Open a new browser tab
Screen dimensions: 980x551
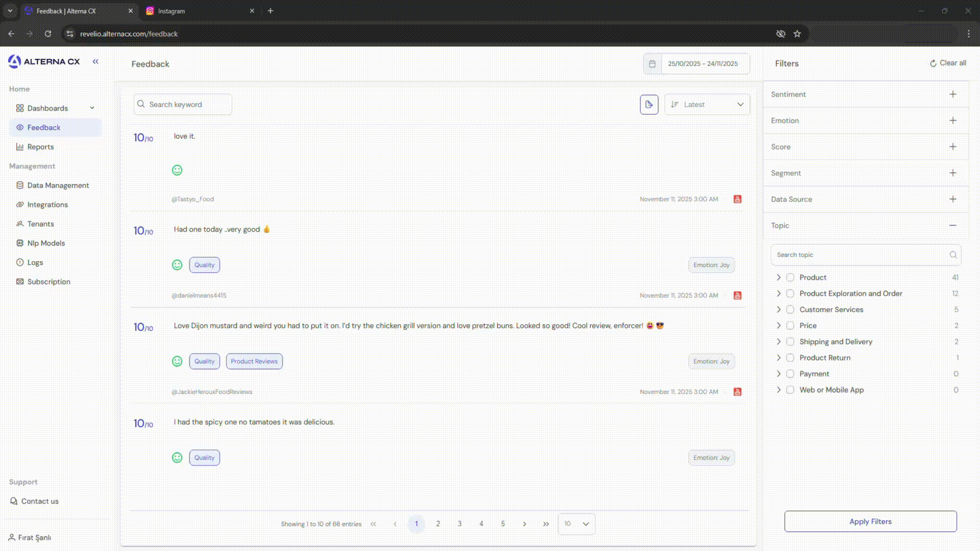pyautogui.click(x=271, y=11)
